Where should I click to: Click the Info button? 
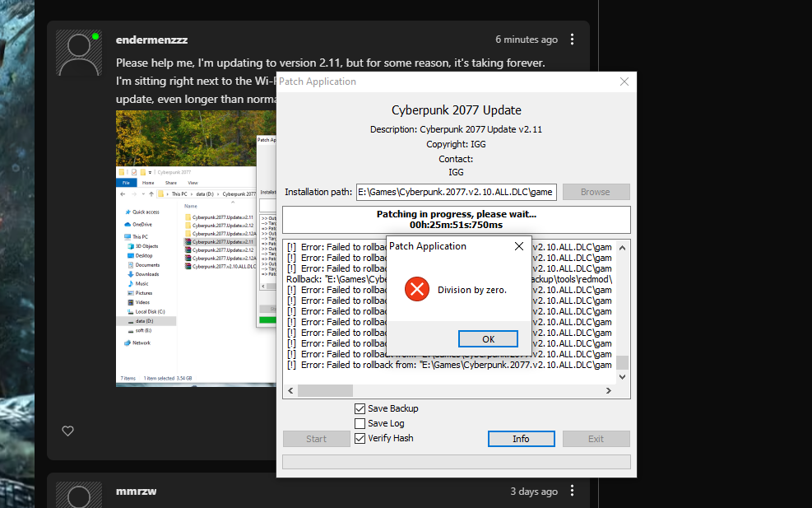coord(521,439)
